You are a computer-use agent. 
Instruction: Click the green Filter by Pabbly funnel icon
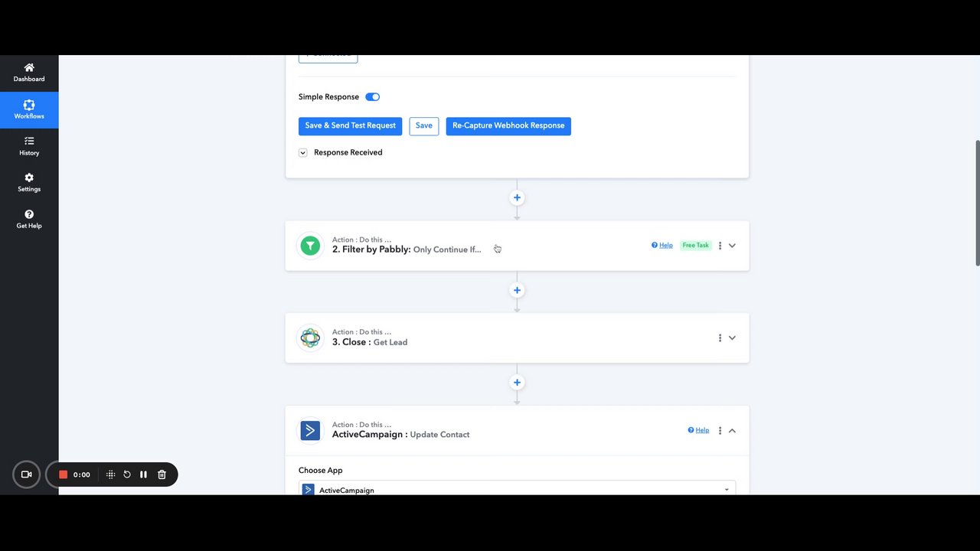pyautogui.click(x=310, y=246)
